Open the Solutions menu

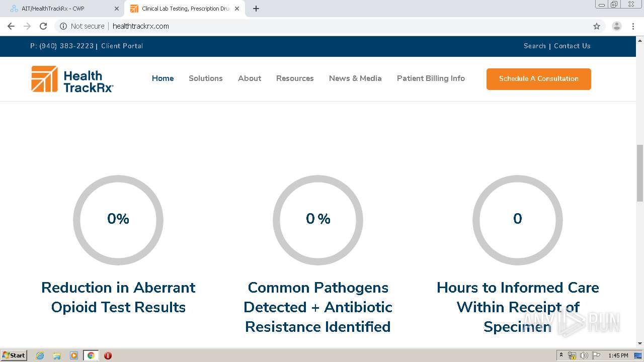[206, 78]
